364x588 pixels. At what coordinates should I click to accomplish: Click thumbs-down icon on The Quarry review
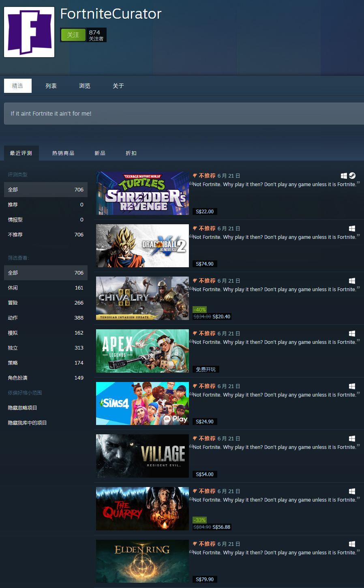tap(195, 491)
